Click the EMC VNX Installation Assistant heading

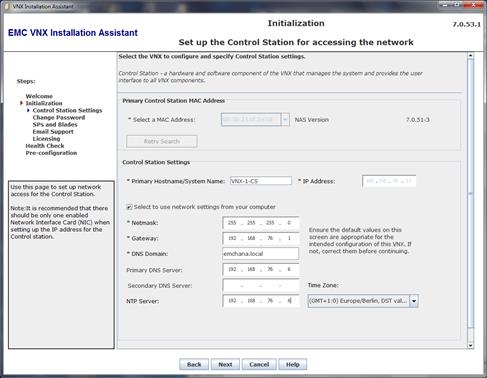73,33
